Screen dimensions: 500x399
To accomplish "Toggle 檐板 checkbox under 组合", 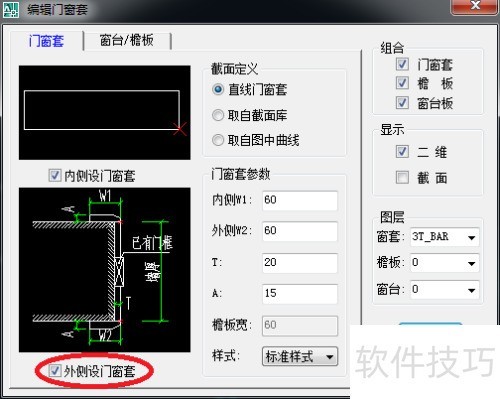I will [x=402, y=83].
